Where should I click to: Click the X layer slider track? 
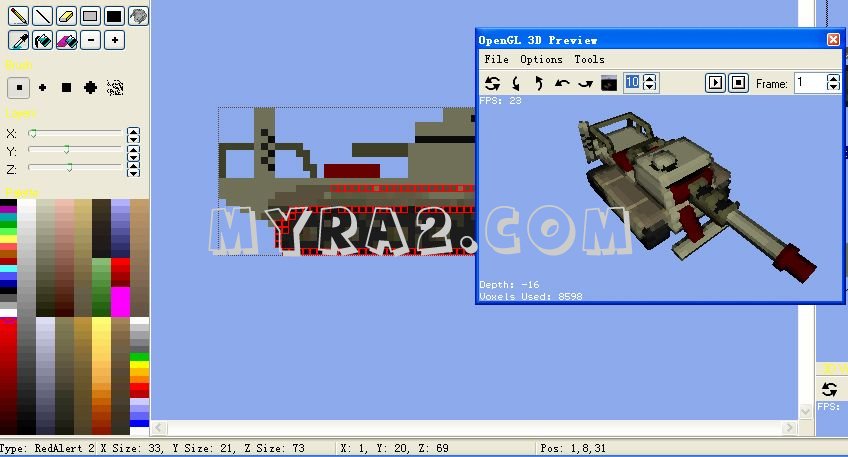pyautogui.click(x=75, y=133)
